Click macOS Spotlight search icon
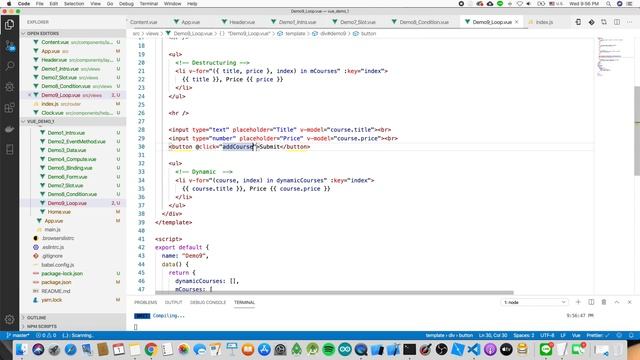 [608, 4]
